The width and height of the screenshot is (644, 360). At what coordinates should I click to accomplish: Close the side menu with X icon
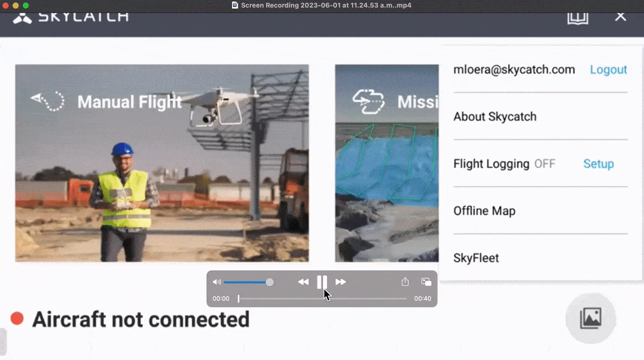click(620, 17)
